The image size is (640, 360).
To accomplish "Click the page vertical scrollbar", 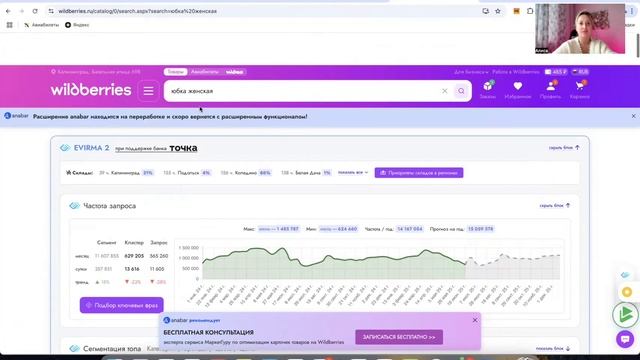I will point(638,45).
